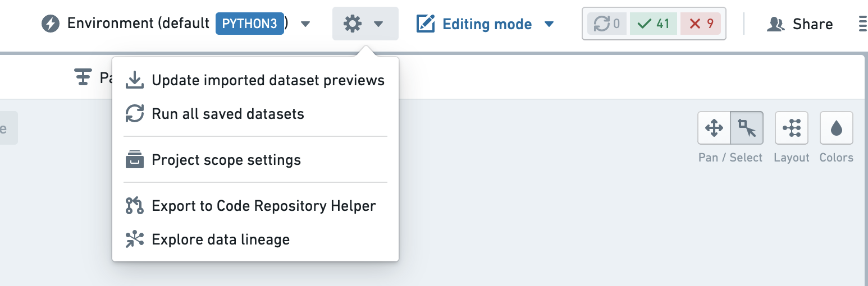
Task: Expand the Editing mode dropdown arrow
Action: coord(549,24)
